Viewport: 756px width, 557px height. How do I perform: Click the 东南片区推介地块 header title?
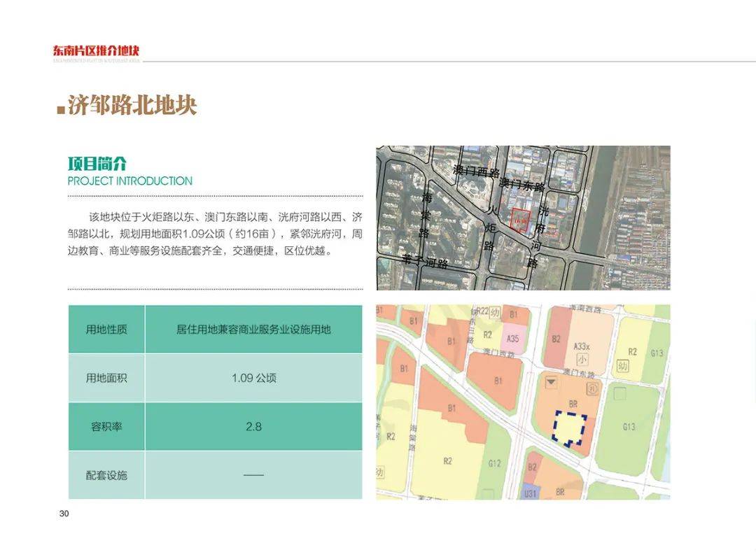tap(96, 50)
